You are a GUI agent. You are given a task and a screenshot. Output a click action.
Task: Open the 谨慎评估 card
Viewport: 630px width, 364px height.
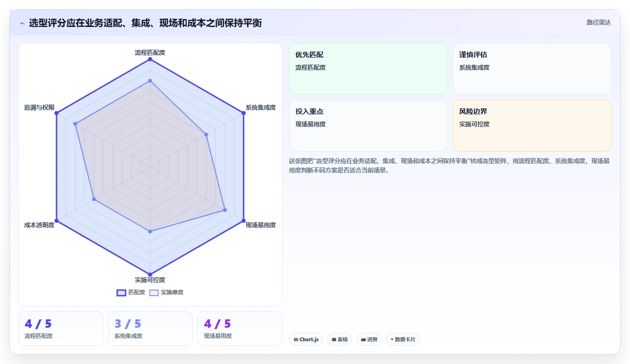pos(532,69)
